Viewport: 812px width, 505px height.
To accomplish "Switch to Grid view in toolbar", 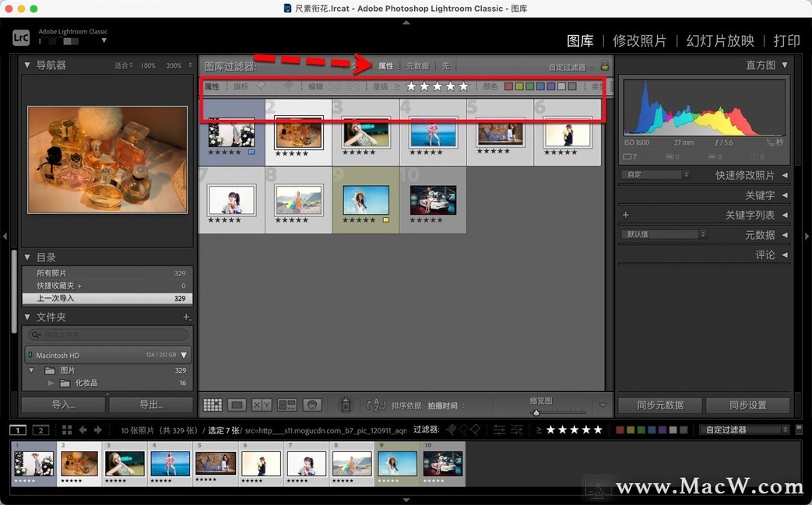I will 213,405.
